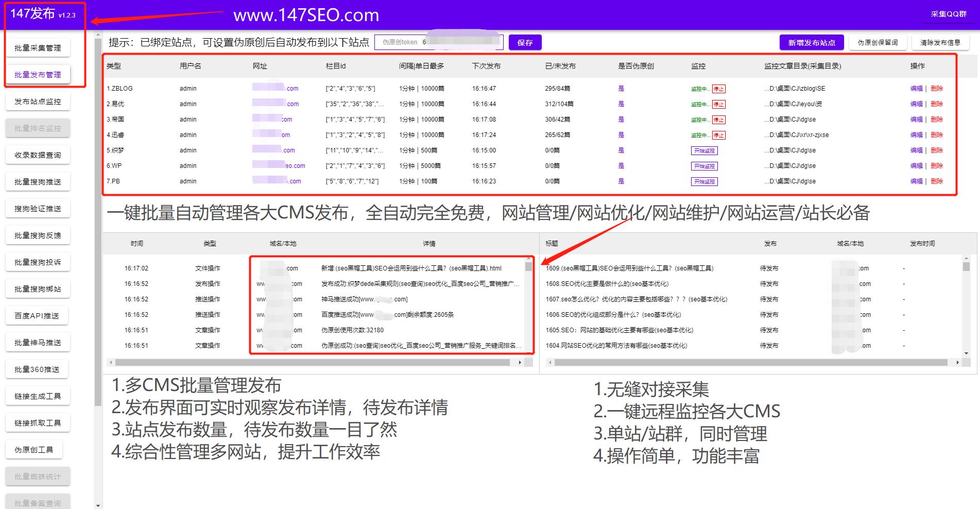The width and height of the screenshot is (980, 509).
Task: Open the 链接抓取工具
Action: pos(37,422)
